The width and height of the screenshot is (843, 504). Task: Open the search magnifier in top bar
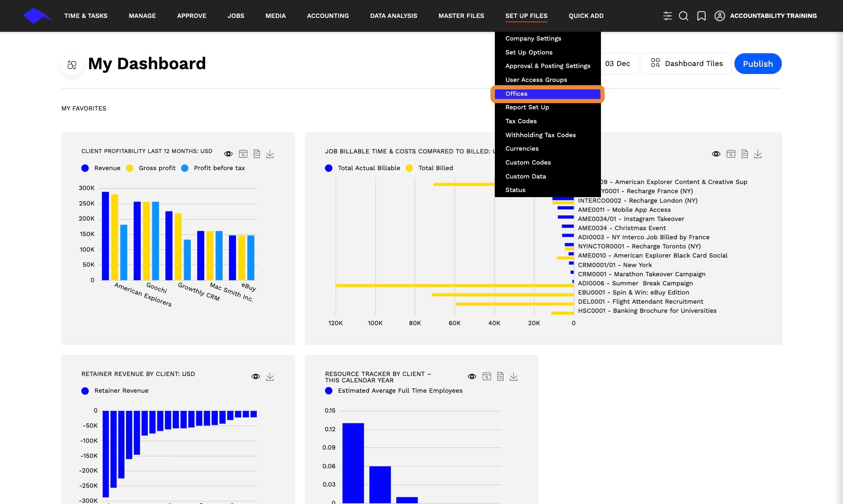coord(683,16)
